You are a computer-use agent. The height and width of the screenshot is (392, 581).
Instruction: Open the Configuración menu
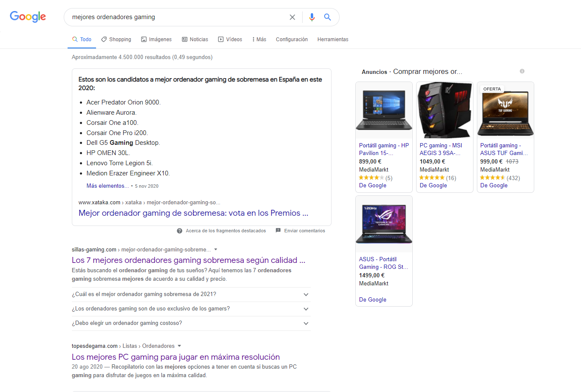[292, 39]
